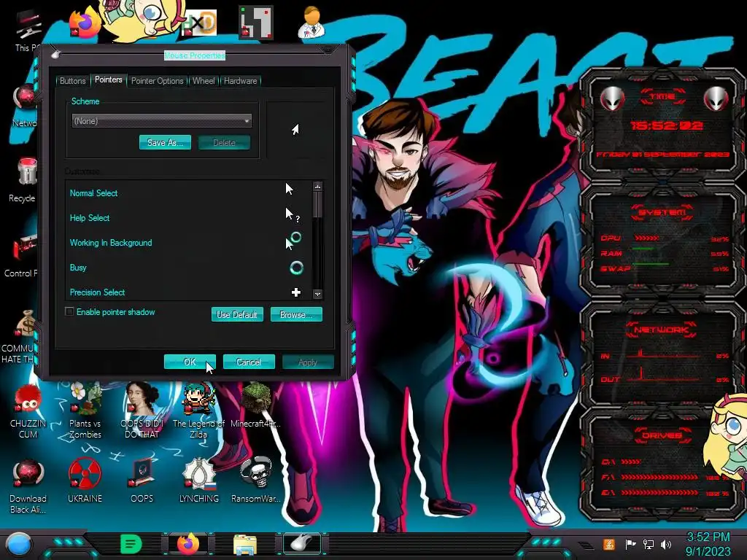This screenshot has height=560, width=747.
Task: Click the network tray icon
Action: [649, 544]
